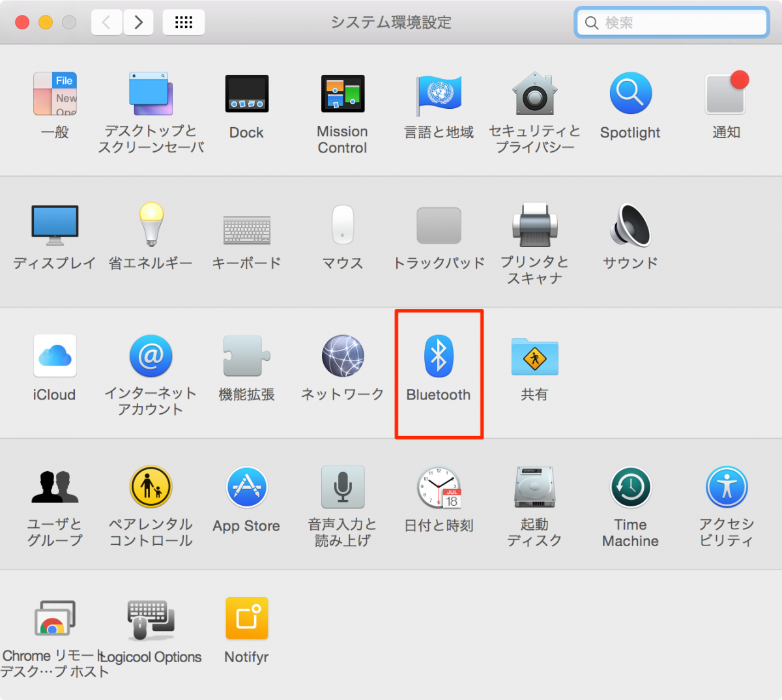Open the App Store settings
This screenshot has width=782, height=700.
pyautogui.click(x=246, y=487)
